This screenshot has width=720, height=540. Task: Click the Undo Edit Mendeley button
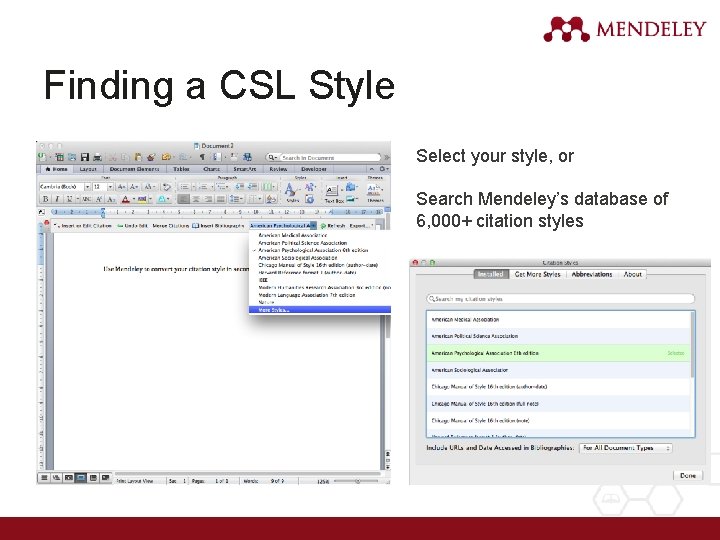coord(132,225)
